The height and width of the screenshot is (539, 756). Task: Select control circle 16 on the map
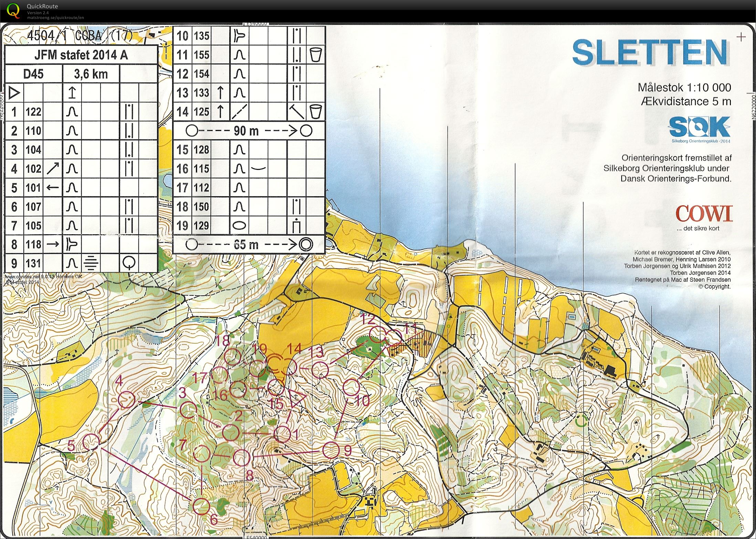pos(238,389)
